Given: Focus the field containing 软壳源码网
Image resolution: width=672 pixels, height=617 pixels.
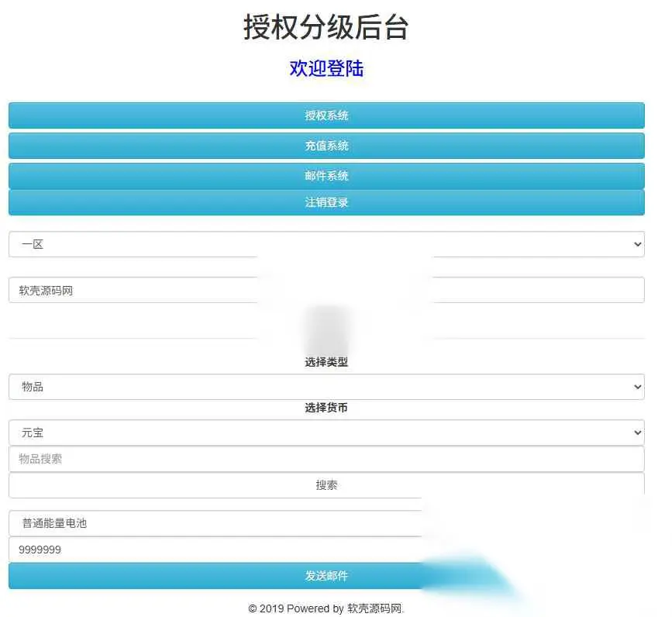Looking at the screenshot, I should 326,290.
